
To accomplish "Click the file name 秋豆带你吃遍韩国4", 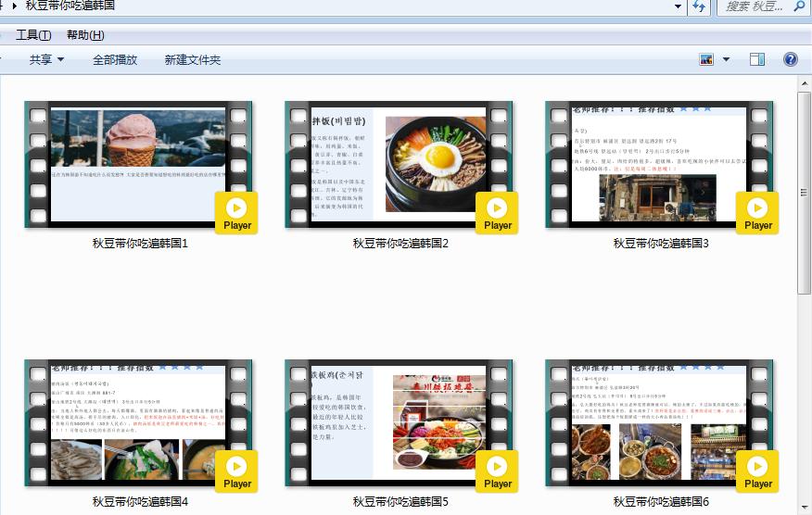I will [140, 501].
